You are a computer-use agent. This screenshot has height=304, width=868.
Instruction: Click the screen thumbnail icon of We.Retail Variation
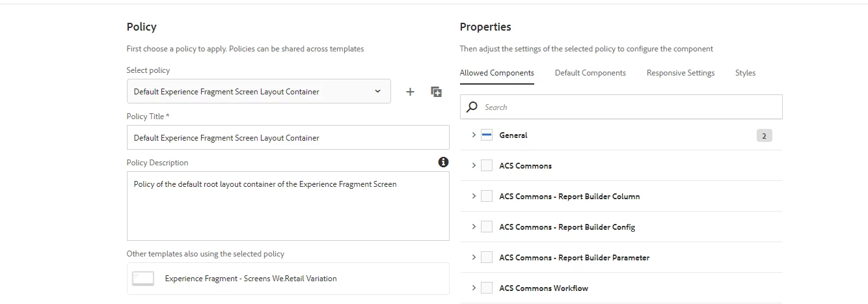143,279
